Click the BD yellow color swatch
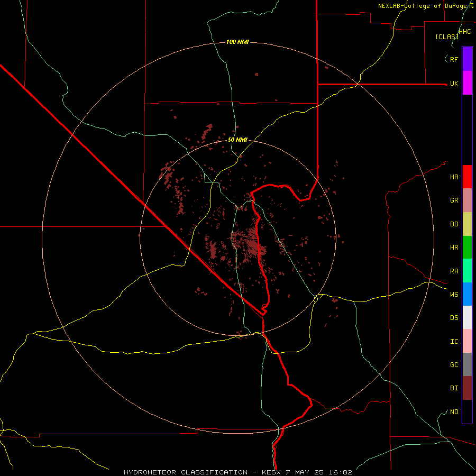This screenshot has height=476, width=476. click(x=467, y=224)
